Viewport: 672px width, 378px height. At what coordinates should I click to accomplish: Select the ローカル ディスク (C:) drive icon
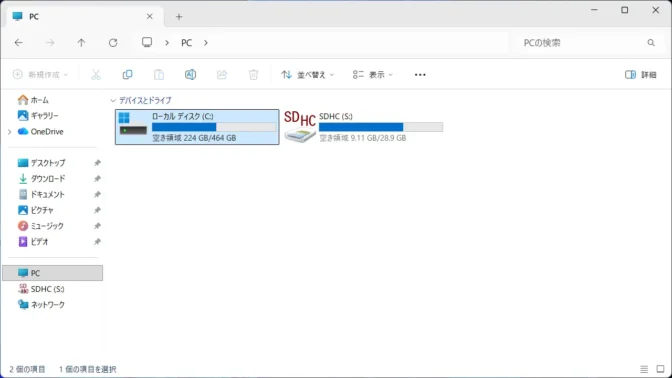click(x=133, y=123)
